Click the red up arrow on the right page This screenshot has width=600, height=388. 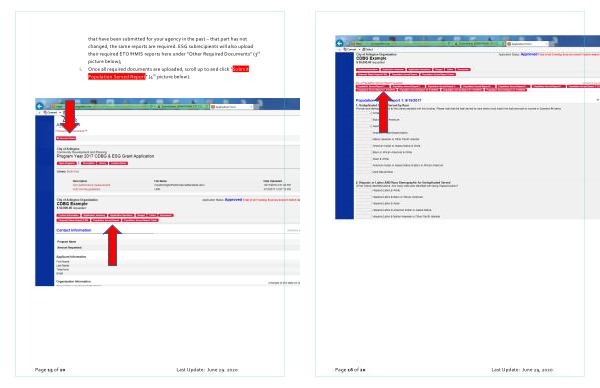tap(383, 112)
